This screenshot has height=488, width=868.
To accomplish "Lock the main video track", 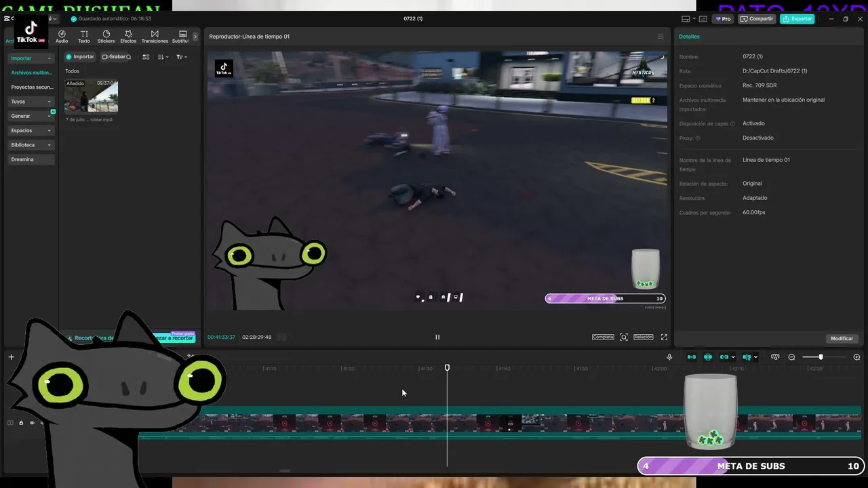I will (21, 423).
